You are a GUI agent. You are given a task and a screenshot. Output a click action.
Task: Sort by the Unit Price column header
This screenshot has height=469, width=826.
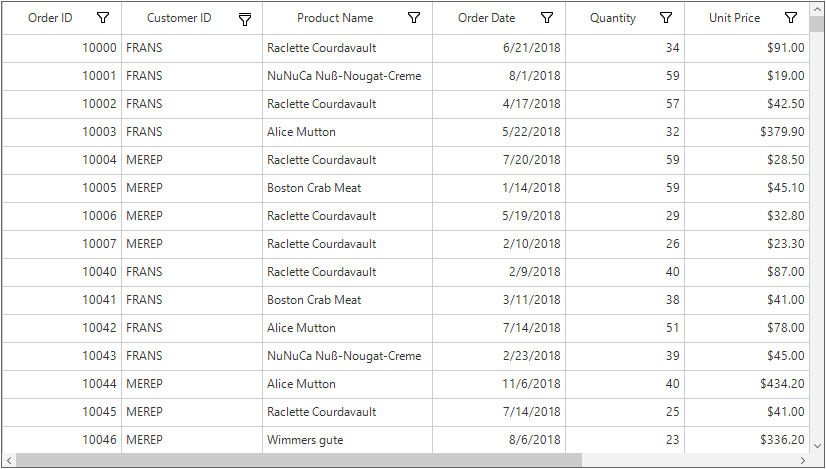[x=734, y=18]
